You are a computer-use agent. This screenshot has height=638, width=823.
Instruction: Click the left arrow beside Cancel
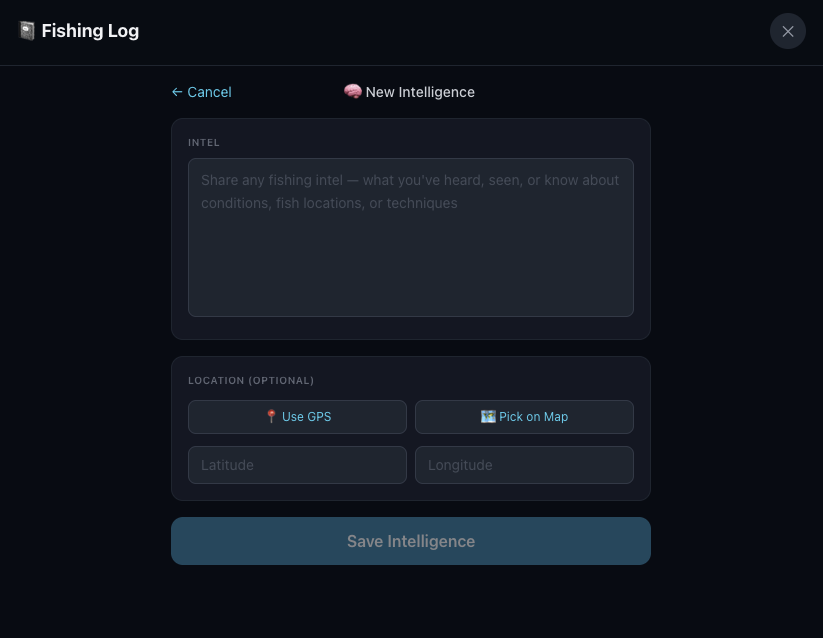click(177, 92)
